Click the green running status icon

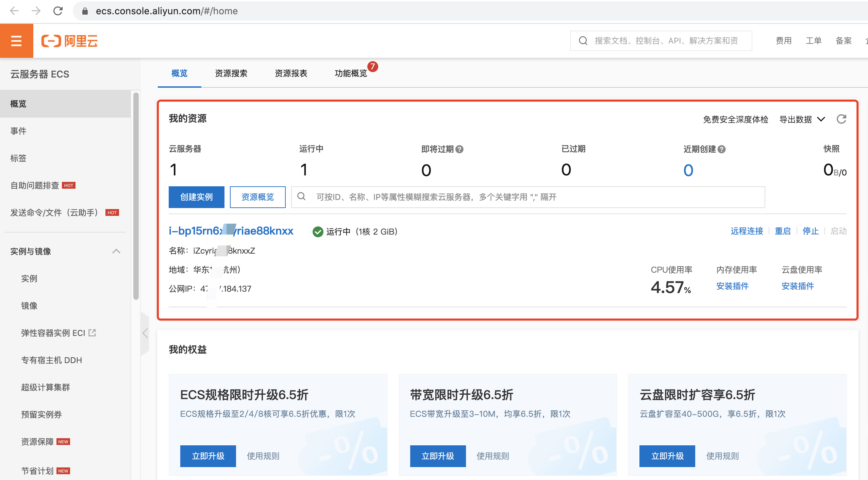tap(318, 232)
